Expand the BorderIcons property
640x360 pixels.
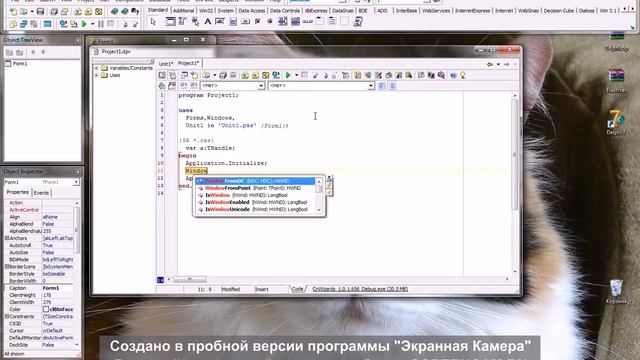click(7, 267)
